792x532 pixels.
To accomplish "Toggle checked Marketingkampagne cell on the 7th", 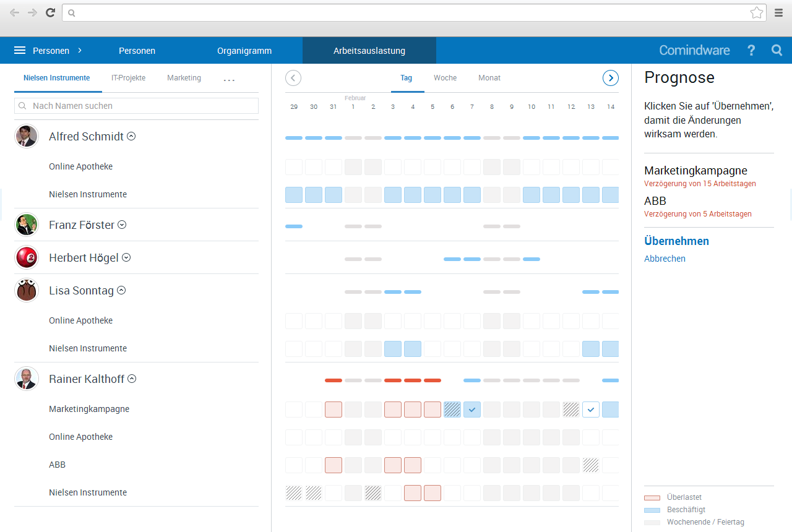I will [x=472, y=410].
